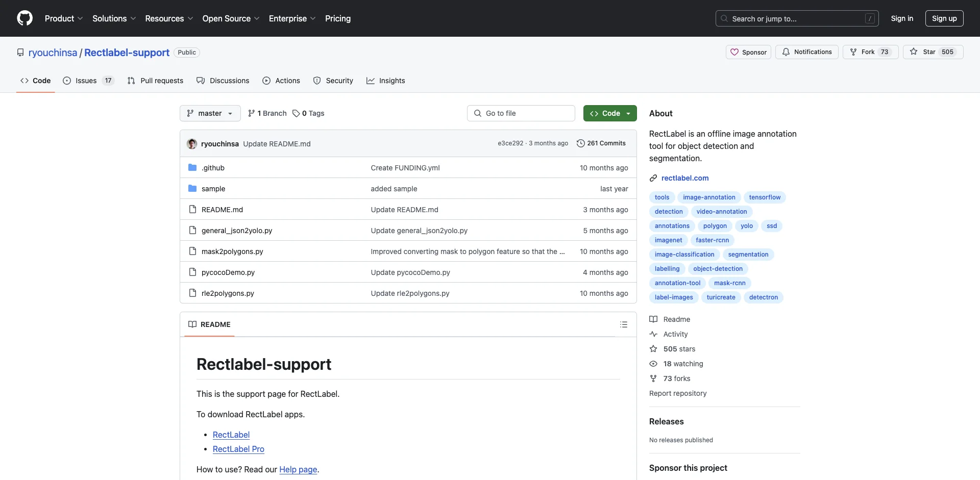Screen dimensions: 980x480
Task: Click 'added sample' commit message
Action: 394,189
